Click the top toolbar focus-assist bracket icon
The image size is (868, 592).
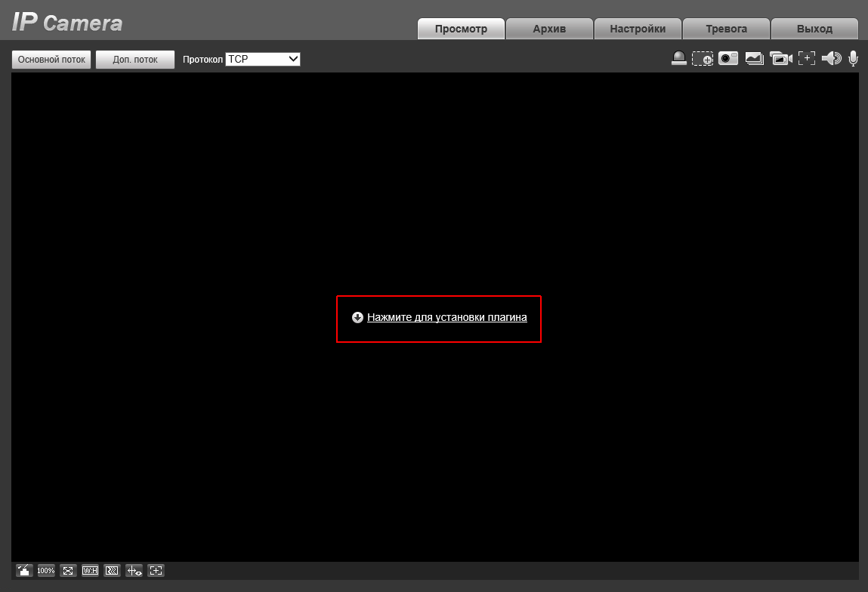pyautogui.click(x=807, y=58)
